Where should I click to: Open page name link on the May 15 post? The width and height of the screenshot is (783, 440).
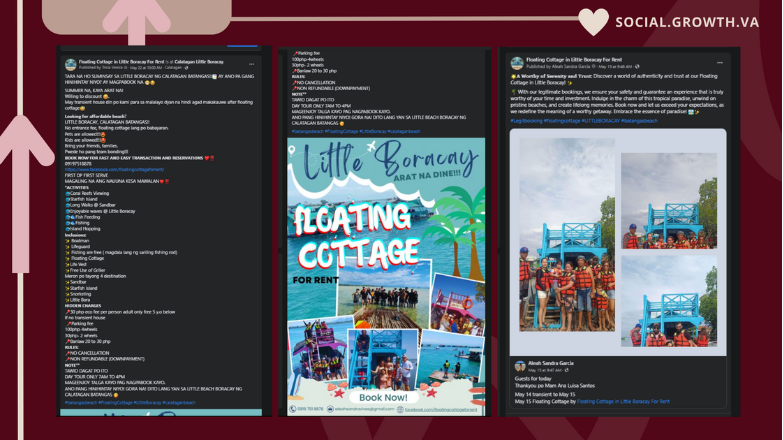(574, 60)
